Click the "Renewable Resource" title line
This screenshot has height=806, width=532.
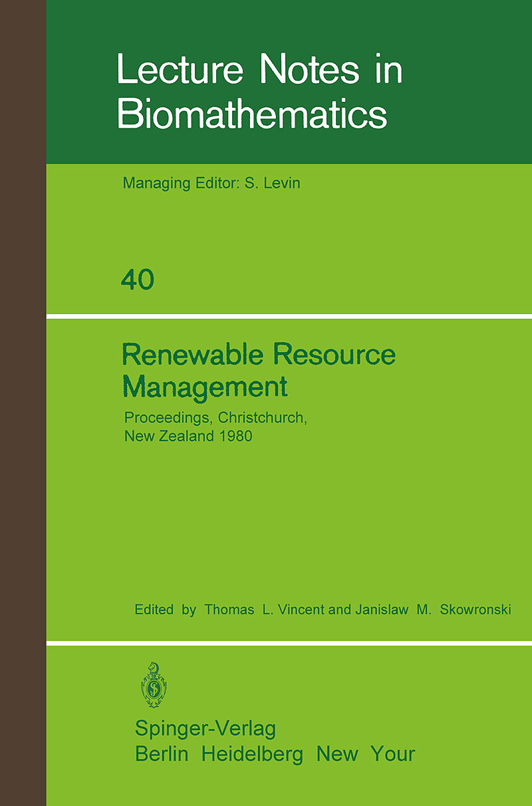259,355
